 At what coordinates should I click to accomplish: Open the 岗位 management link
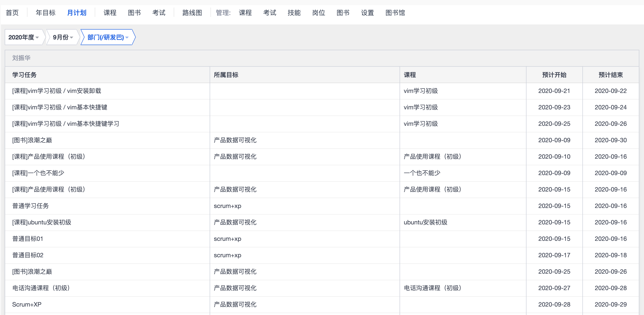(319, 13)
